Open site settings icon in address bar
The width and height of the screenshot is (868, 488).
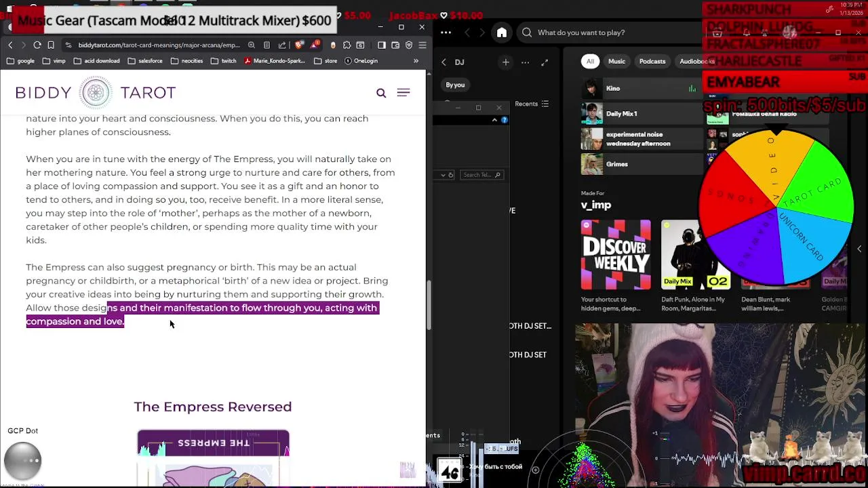coord(68,45)
